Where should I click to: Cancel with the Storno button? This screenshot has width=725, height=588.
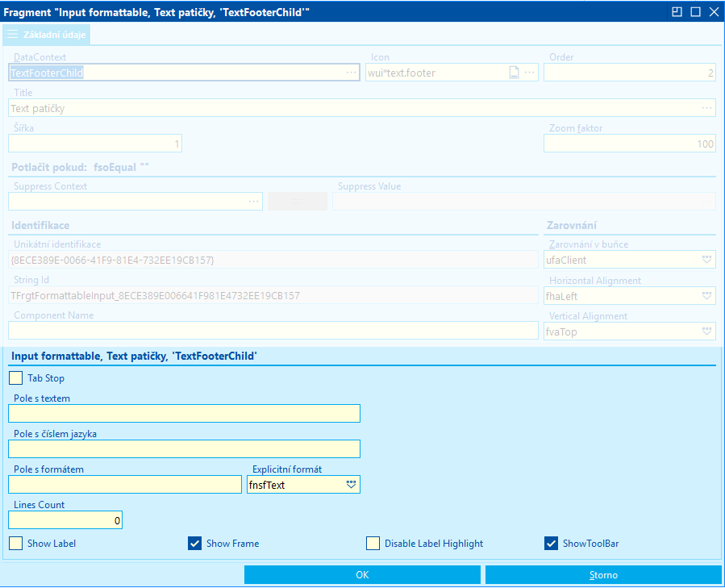click(x=603, y=574)
